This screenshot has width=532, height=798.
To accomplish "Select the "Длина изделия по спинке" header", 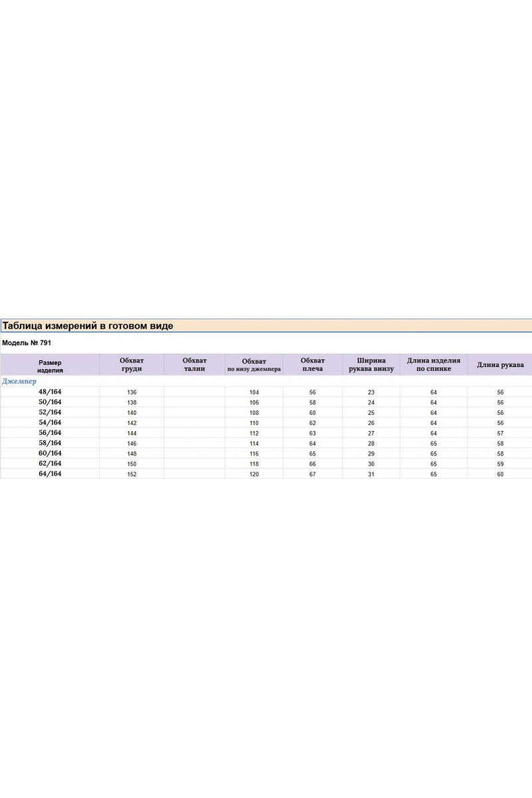I will click(x=434, y=364).
